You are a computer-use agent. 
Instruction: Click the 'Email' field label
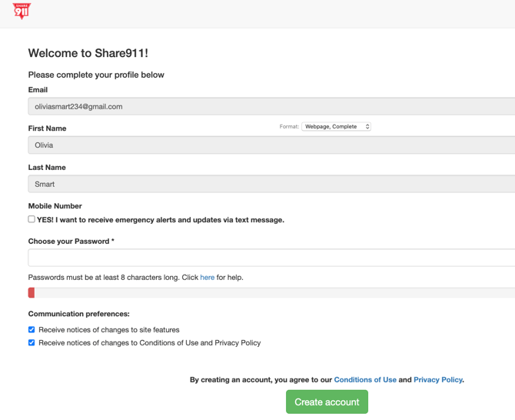[x=38, y=90]
